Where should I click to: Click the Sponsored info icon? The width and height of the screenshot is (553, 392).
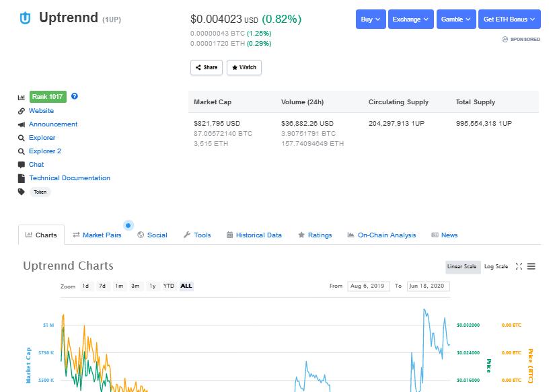click(x=505, y=39)
